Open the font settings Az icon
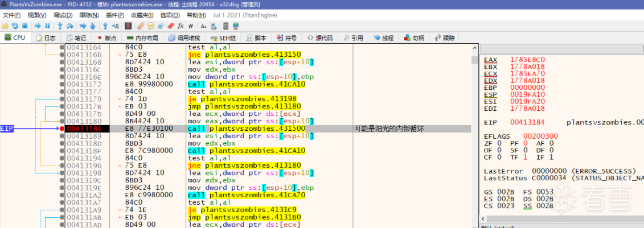644x228 pixels. tap(204, 26)
